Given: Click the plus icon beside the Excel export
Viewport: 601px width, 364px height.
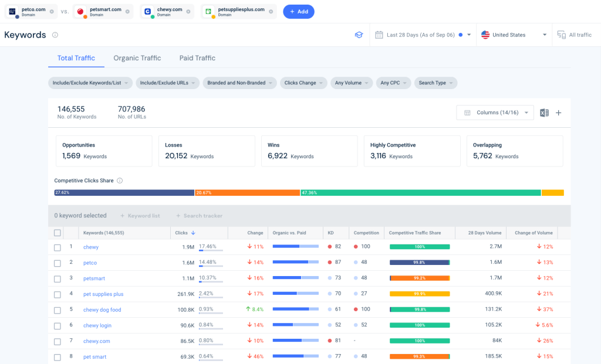Looking at the screenshot, I should [559, 113].
